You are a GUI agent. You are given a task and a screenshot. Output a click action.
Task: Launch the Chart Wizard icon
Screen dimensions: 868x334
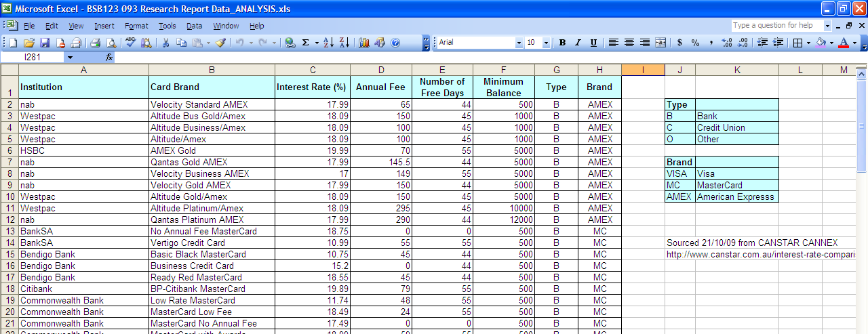coord(364,43)
